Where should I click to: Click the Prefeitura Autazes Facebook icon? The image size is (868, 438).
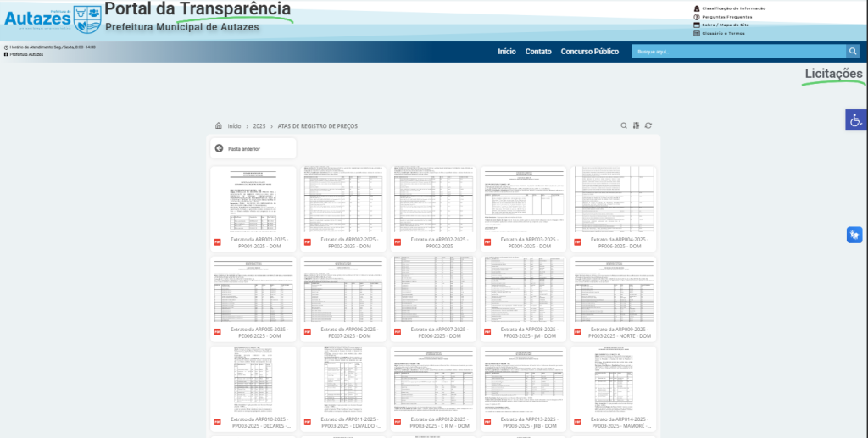(7, 54)
